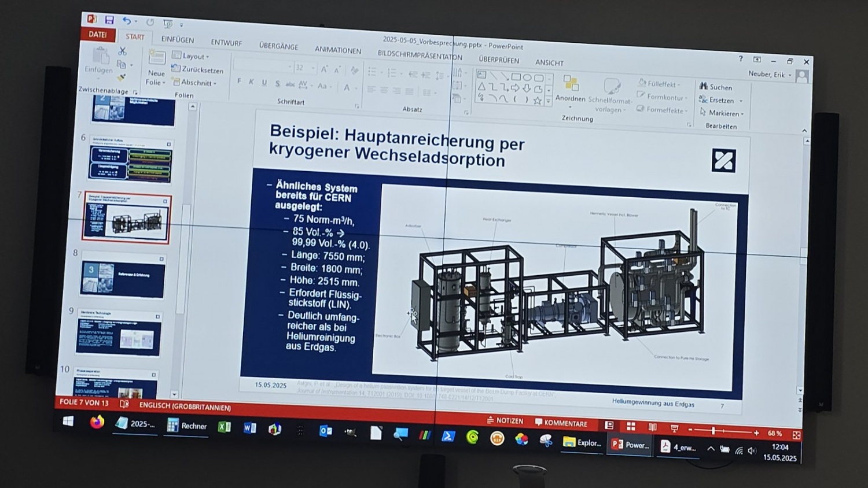Click the Undo arrow icon
This screenshot has width=868, height=488.
point(127,21)
